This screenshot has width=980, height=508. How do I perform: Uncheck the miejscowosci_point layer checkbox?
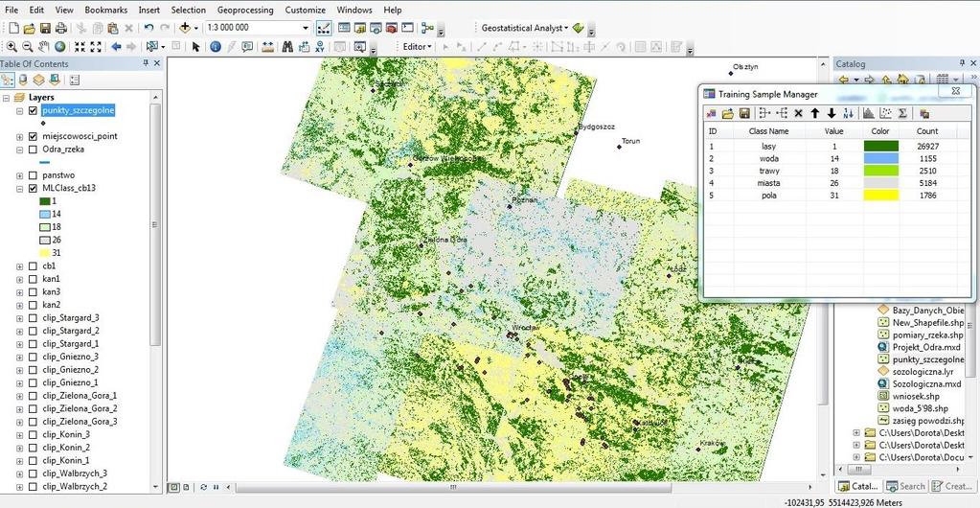coord(34,136)
